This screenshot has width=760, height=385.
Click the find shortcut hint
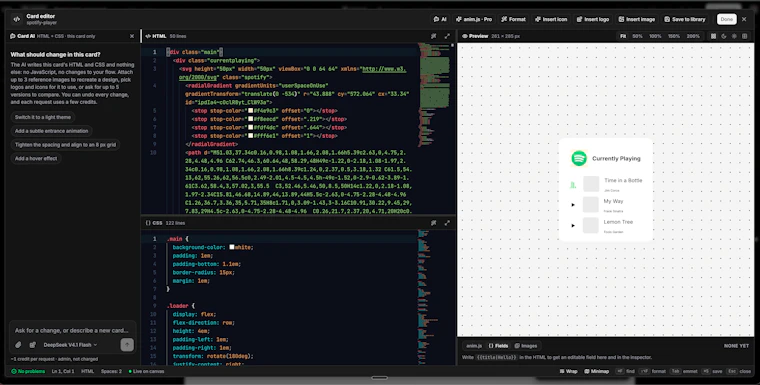pos(625,371)
